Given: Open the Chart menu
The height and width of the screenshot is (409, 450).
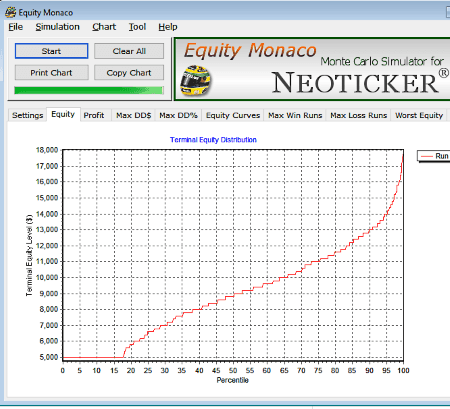Looking at the screenshot, I should (104, 27).
